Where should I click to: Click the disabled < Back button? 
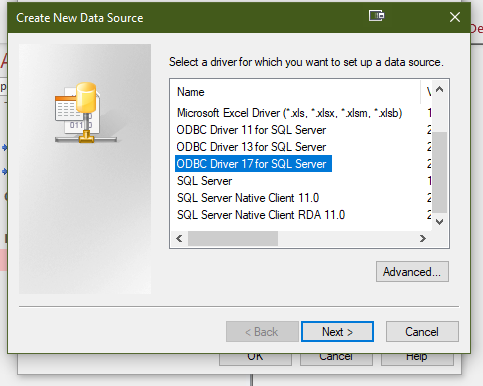tap(262, 332)
